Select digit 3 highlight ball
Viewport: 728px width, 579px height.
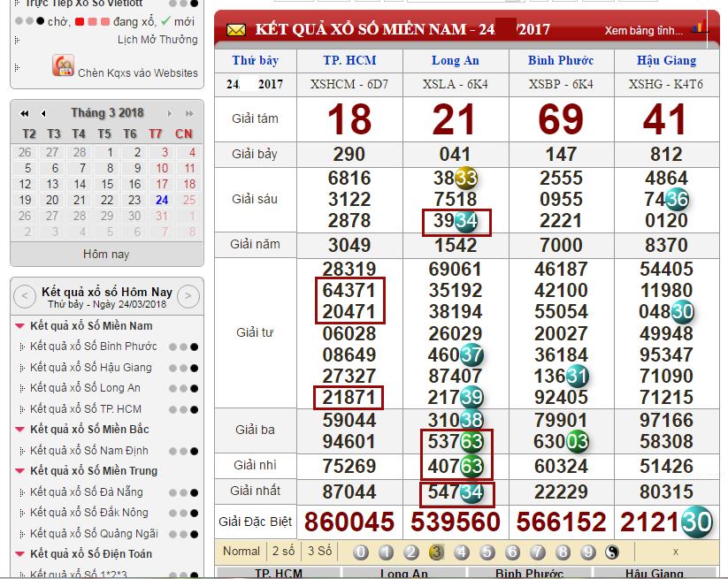click(x=436, y=552)
